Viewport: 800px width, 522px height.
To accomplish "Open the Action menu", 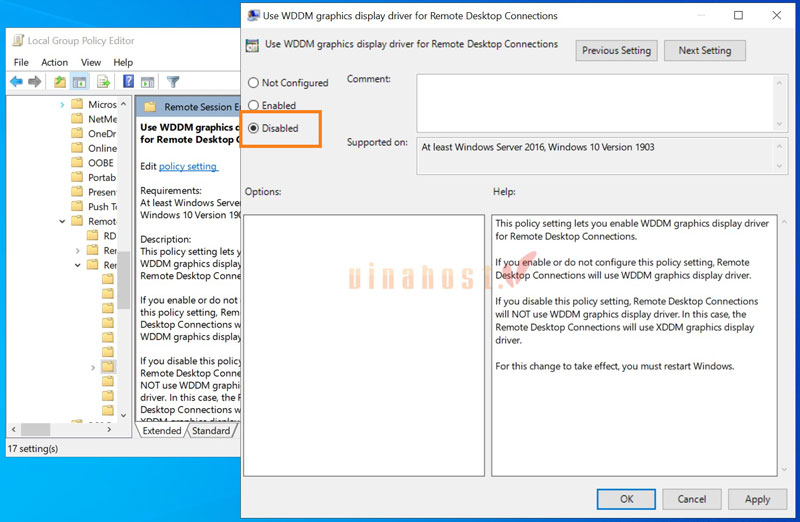I will coord(54,62).
